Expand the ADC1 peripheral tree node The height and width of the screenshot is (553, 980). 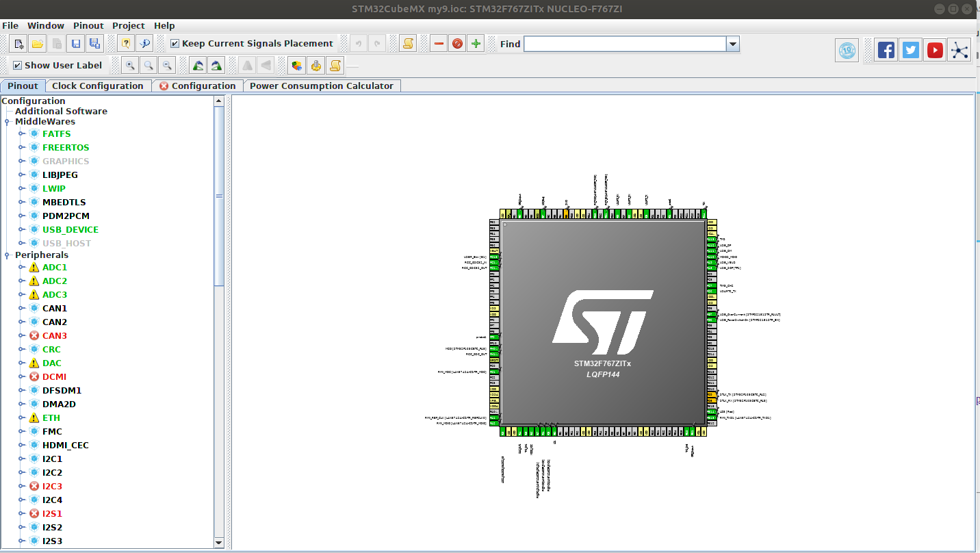22,267
